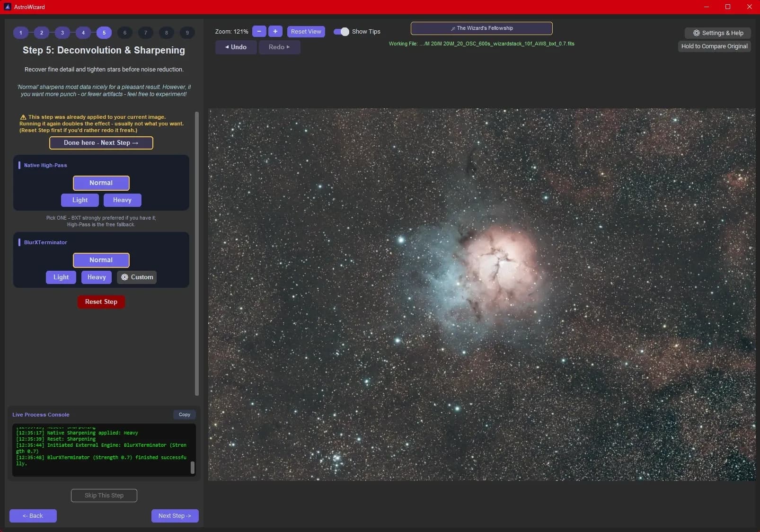Toggle the Show Tips switch
Image resolution: width=760 pixels, height=532 pixels.
[x=341, y=32]
